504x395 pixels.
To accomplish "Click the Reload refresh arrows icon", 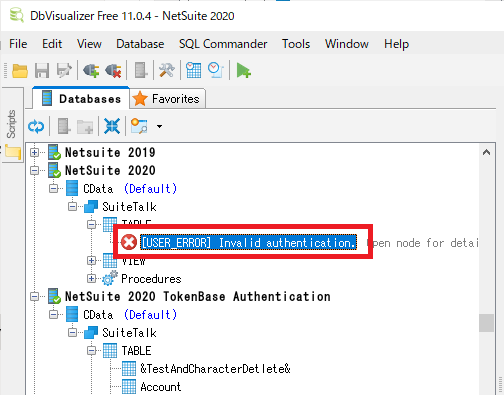I will coord(36,126).
